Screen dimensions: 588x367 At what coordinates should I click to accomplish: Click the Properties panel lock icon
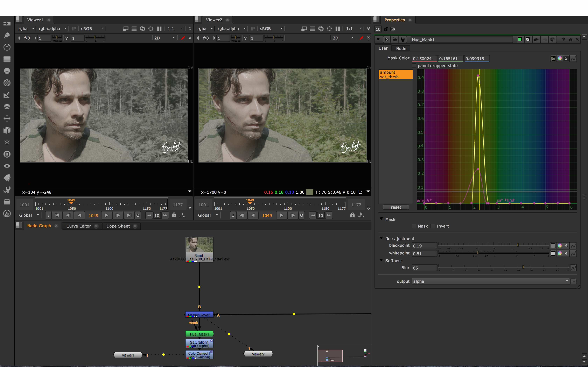386,29
